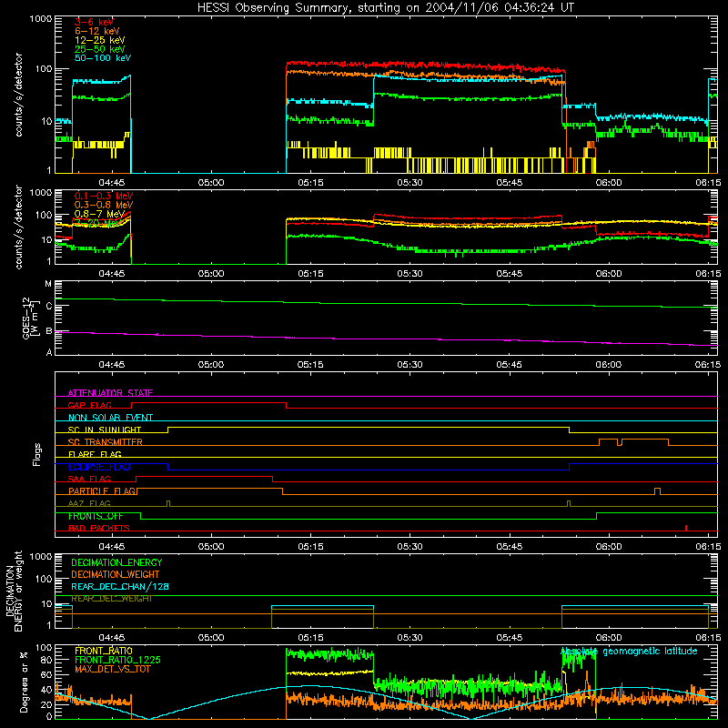The height and width of the screenshot is (728, 728).
Task: Select the AAZ_FLAG label
Action: pos(89,503)
